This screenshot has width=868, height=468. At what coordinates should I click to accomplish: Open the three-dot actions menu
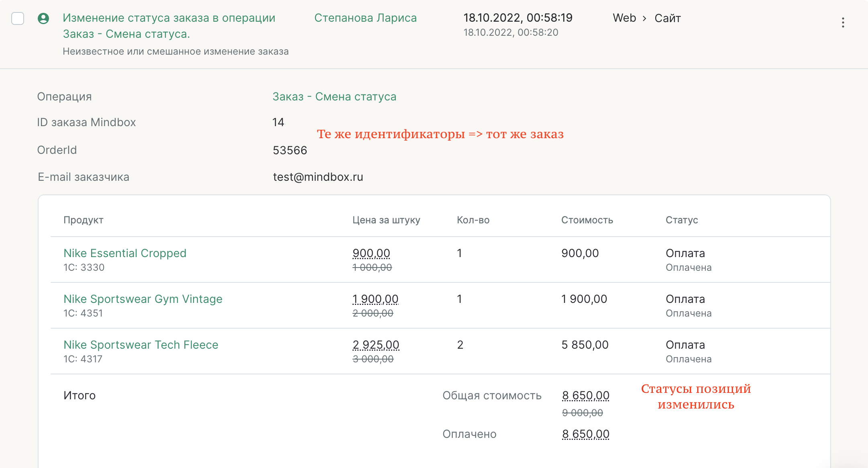(x=843, y=22)
